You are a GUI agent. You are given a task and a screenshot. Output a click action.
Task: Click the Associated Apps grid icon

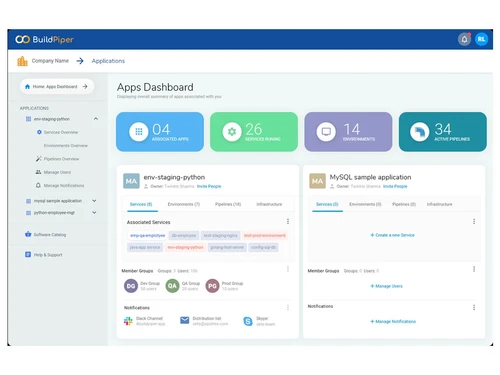[x=139, y=132]
